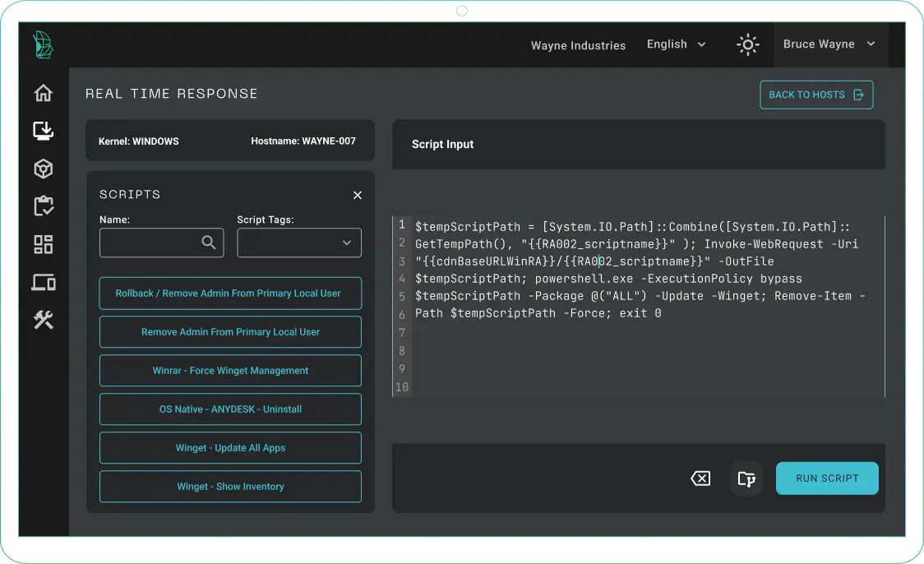The height and width of the screenshot is (564, 924).
Task: Open the devices sidebar icon
Action: click(x=43, y=282)
